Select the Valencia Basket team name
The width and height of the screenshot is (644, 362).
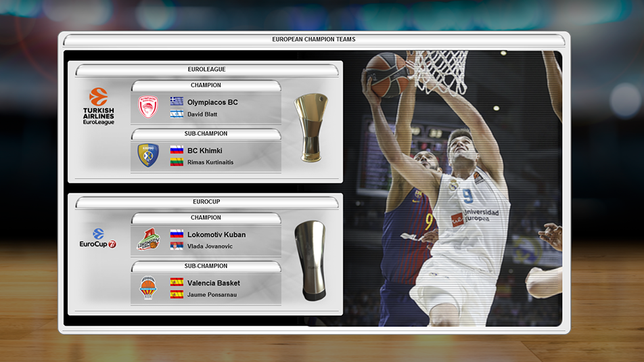click(x=214, y=283)
